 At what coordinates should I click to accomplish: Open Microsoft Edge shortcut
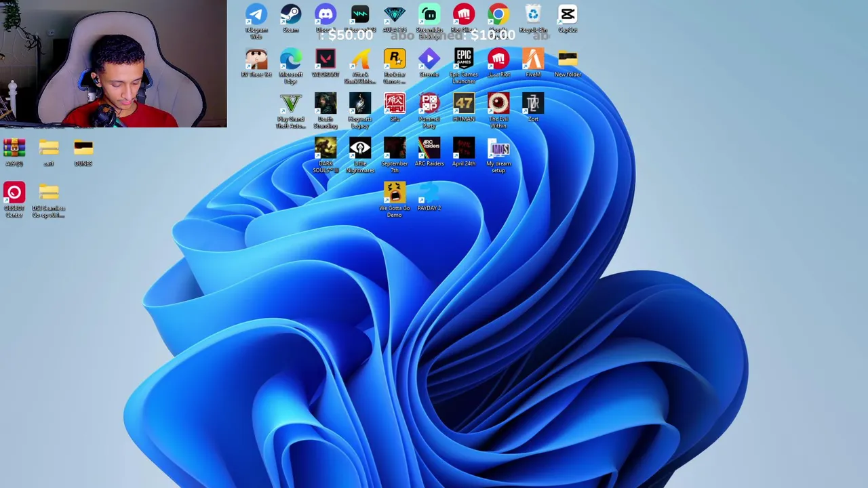coord(291,66)
